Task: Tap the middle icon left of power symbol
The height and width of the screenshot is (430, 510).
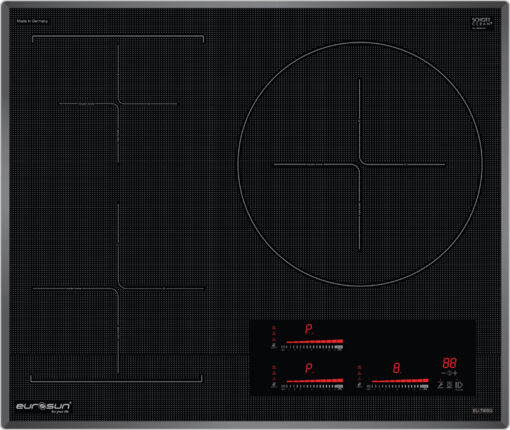Action: point(449,385)
